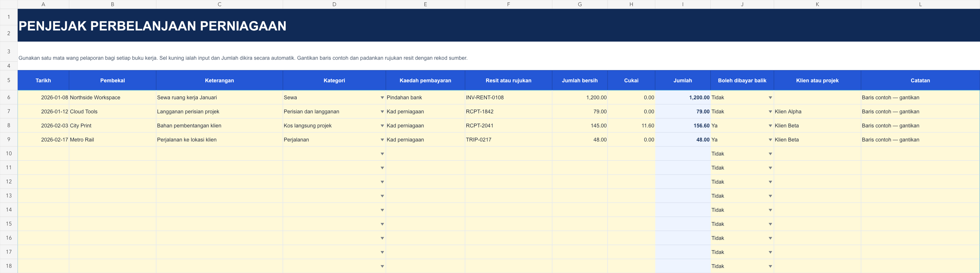Click the Catatan heading cell
The image size is (980, 273).
pos(920,80)
